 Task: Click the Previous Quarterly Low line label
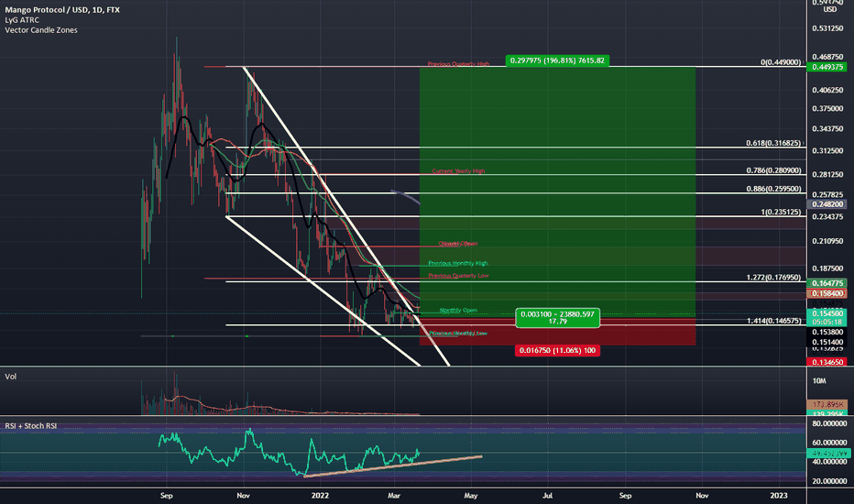[458, 276]
